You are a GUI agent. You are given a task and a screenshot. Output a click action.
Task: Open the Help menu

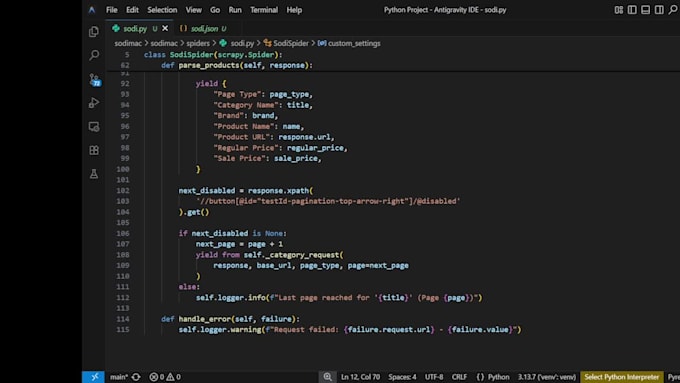(294, 10)
